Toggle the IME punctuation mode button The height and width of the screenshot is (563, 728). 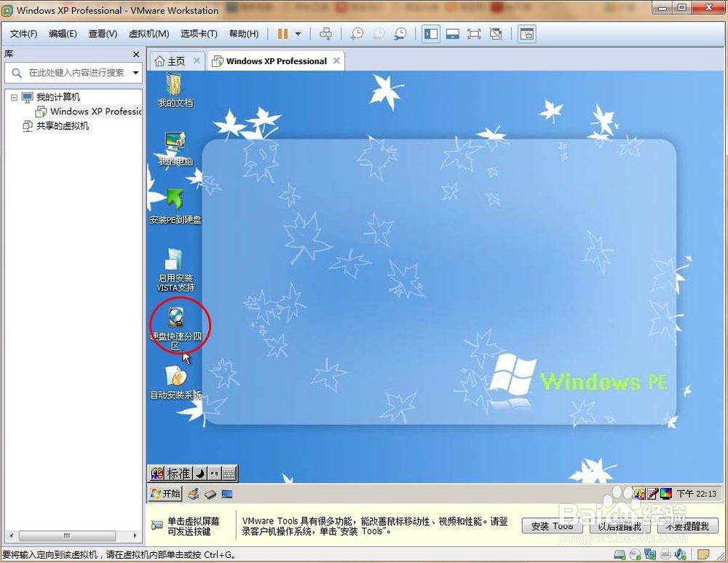click(x=214, y=473)
